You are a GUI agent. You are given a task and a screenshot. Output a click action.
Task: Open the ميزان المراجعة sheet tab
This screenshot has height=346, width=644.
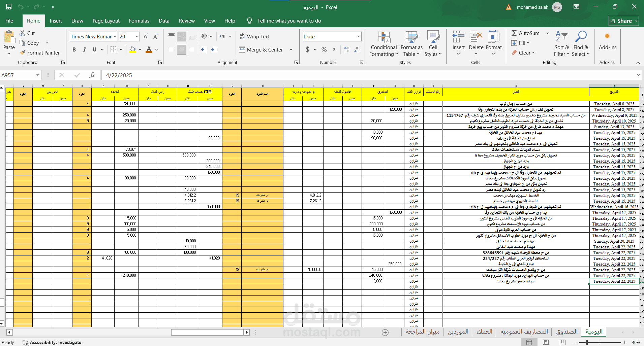click(x=423, y=332)
